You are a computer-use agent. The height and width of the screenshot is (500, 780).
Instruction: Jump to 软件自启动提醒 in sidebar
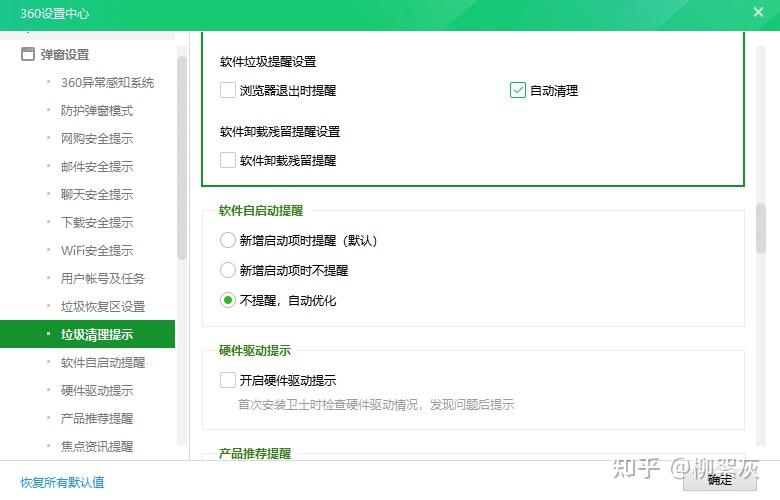102,363
